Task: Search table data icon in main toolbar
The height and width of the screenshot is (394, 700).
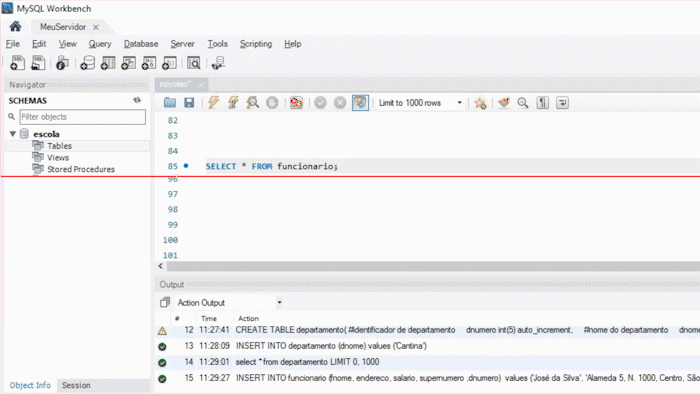Action: (x=194, y=63)
